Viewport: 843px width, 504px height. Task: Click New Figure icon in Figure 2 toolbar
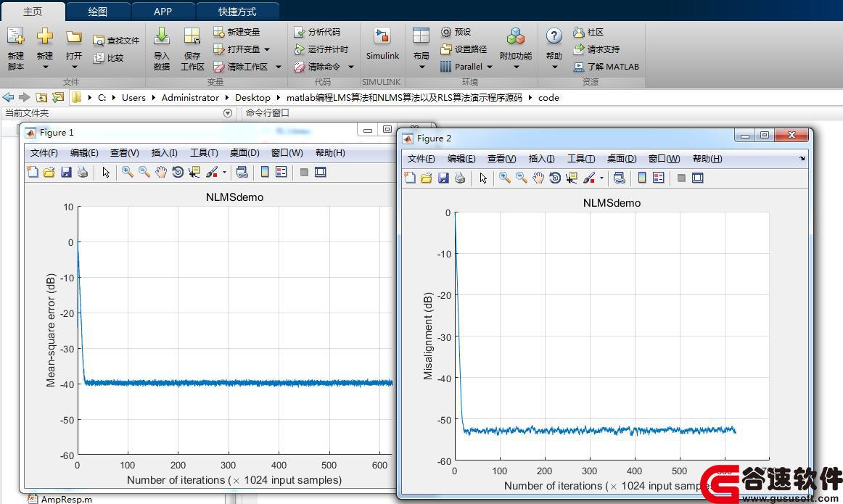click(x=410, y=178)
